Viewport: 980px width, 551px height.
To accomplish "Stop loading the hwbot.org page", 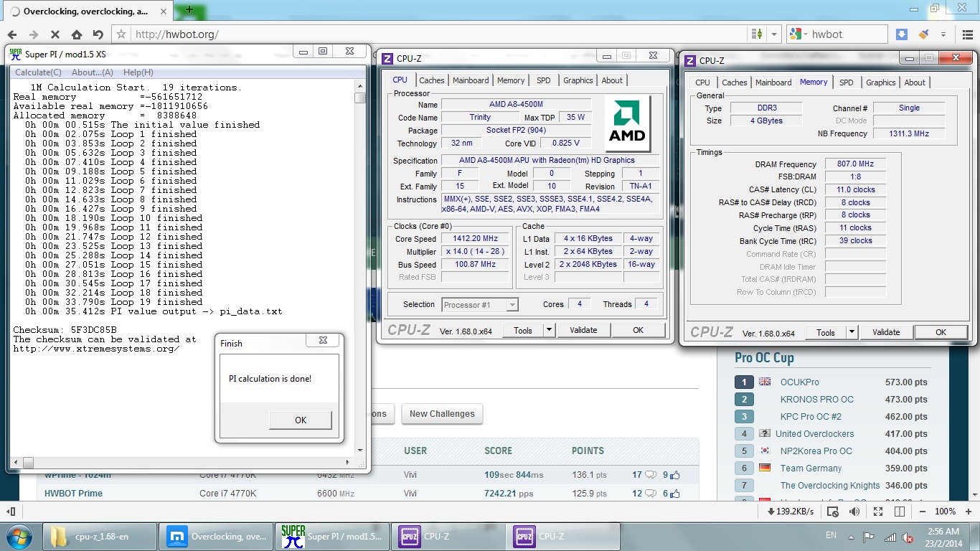I will [x=55, y=34].
